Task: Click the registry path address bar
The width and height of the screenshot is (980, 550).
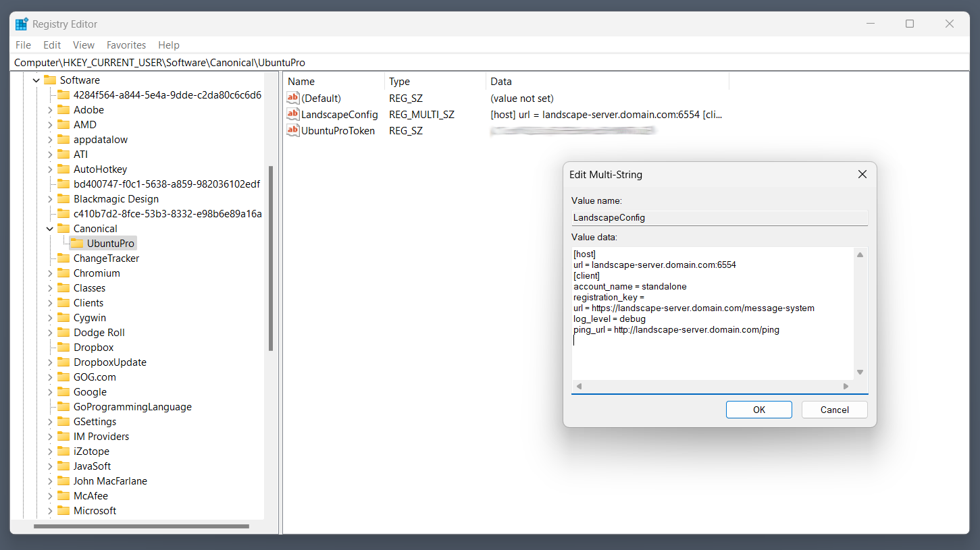Action: click(490, 63)
